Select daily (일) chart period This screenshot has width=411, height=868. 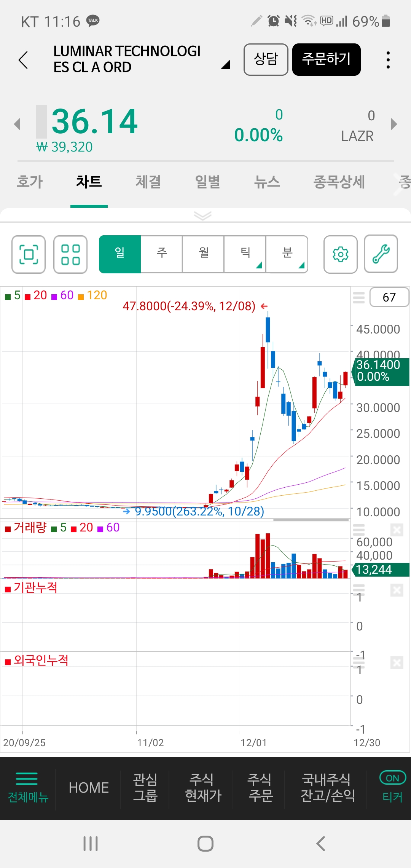coord(120,254)
